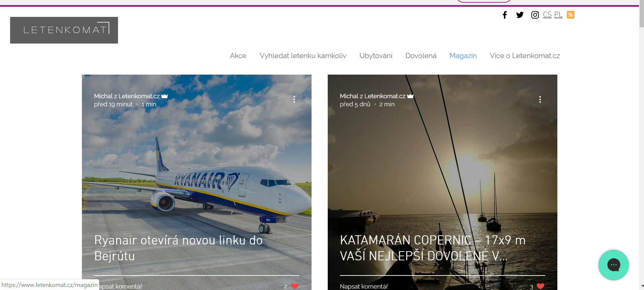Open the Facebook social icon

click(x=505, y=15)
